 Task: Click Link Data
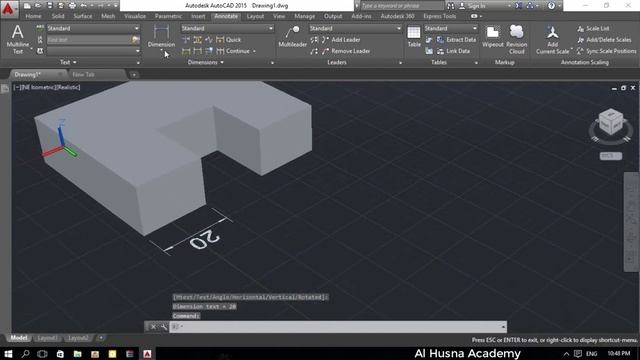coord(453,51)
